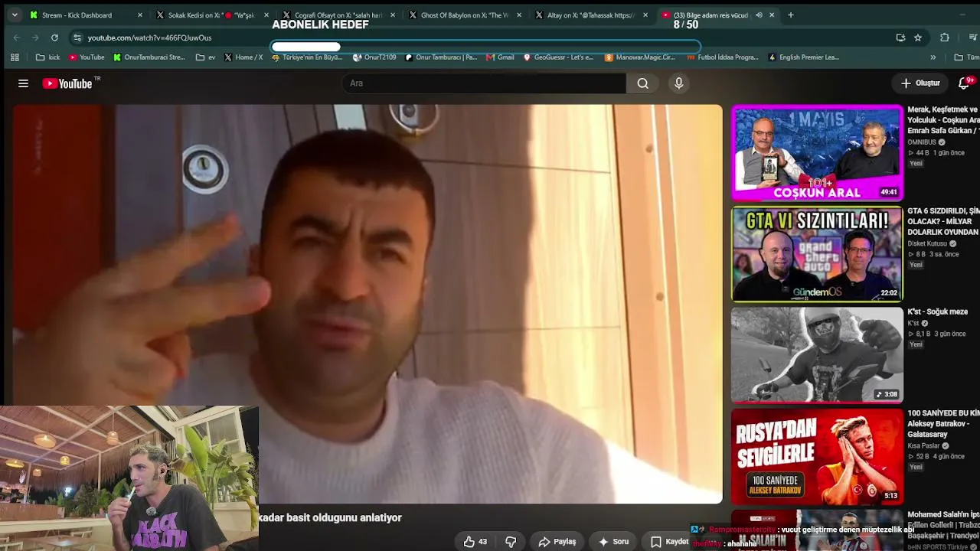Open the tab search dropdown arrow
The width and height of the screenshot is (980, 551).
[15, 15]
